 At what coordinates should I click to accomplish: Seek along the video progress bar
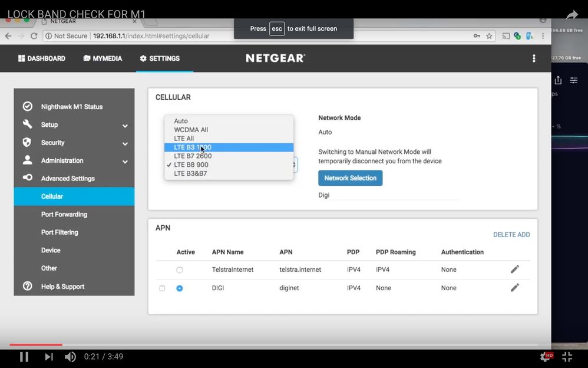coord(274,344)
